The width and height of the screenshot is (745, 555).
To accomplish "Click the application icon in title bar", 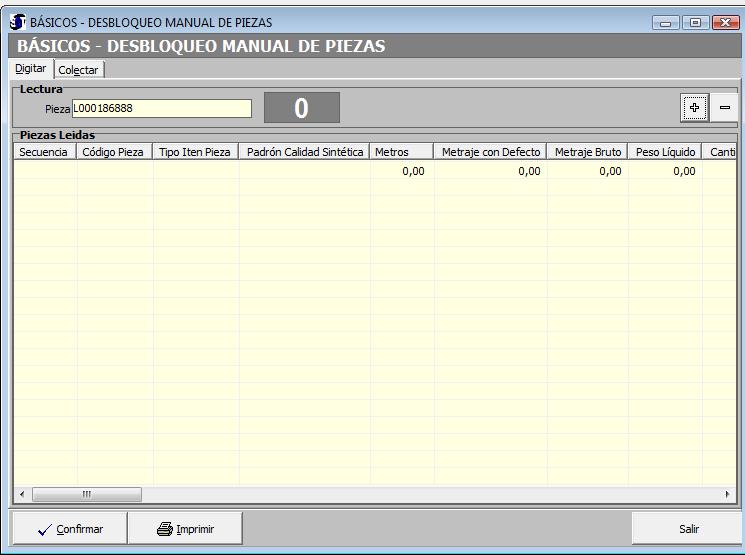I will (18, 22).
